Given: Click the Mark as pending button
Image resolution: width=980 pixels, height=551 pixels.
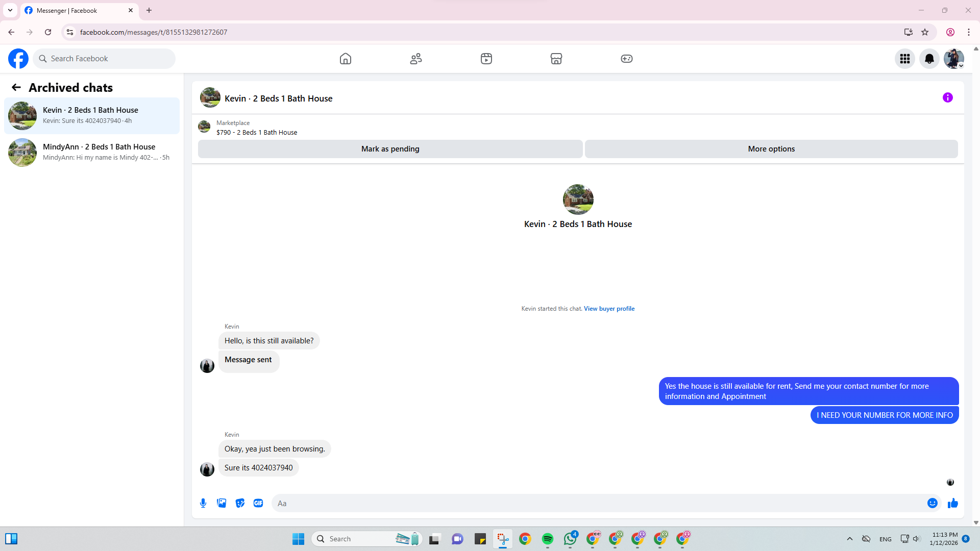Looking at the screenshot, I should 390,149.
